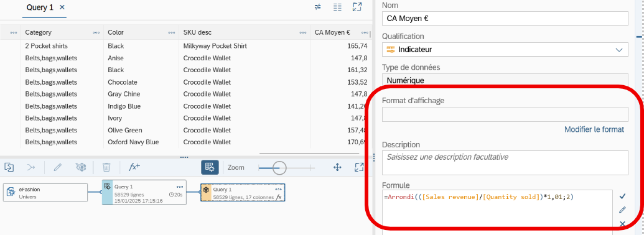644x235 pixels.
Task: Validate the formula with the checkmark icon
Action: point(622,196)
